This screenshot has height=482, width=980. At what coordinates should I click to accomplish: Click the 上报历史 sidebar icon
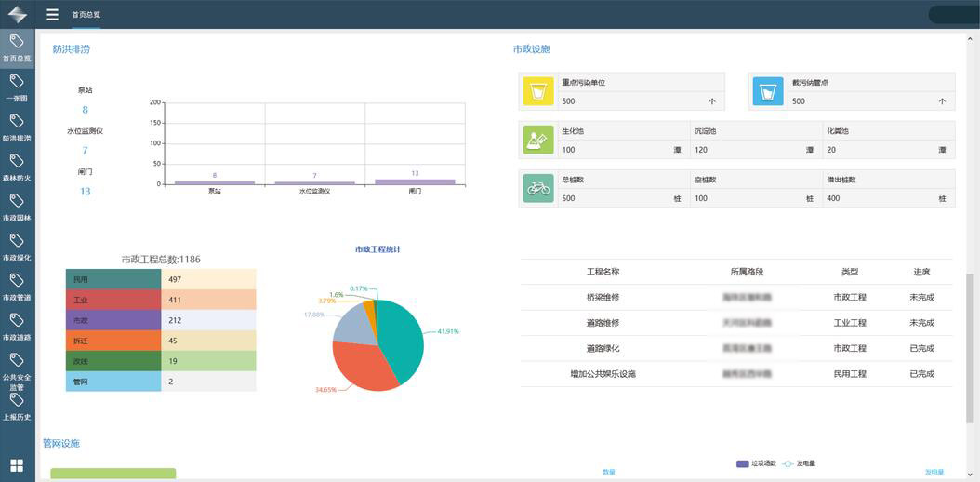(17, 406)
